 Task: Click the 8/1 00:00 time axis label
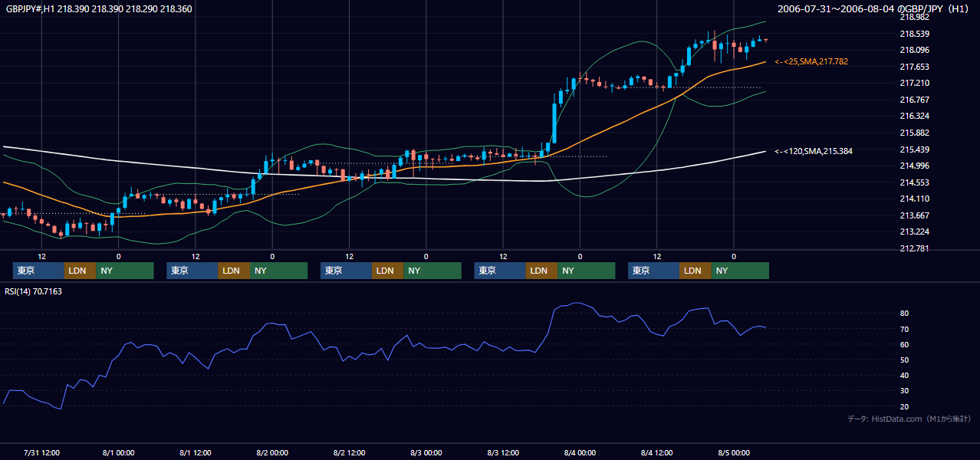[x=119, y=453]
